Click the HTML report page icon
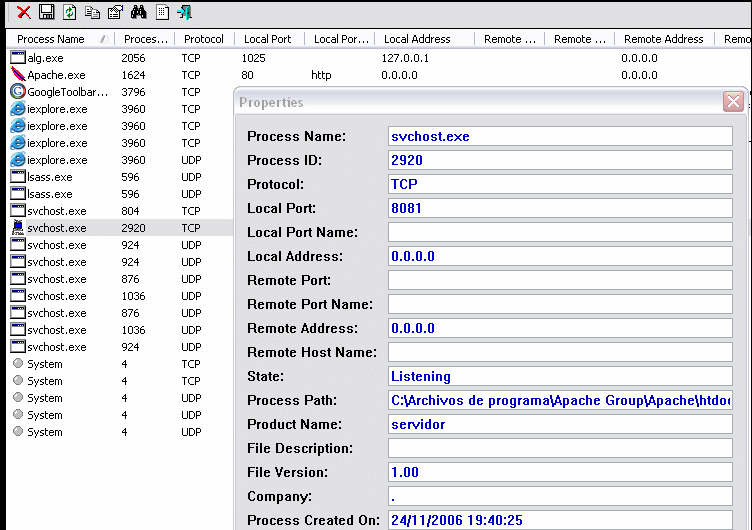 tap(162, 12)
